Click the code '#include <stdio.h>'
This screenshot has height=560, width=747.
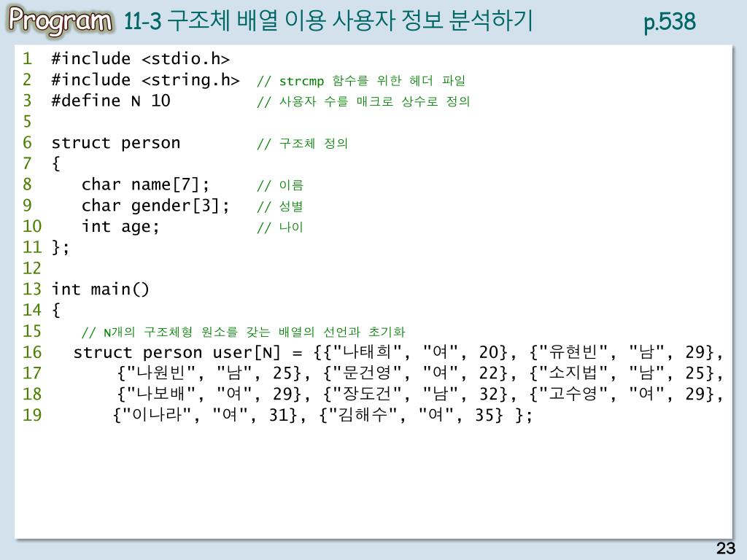(141, 58)
